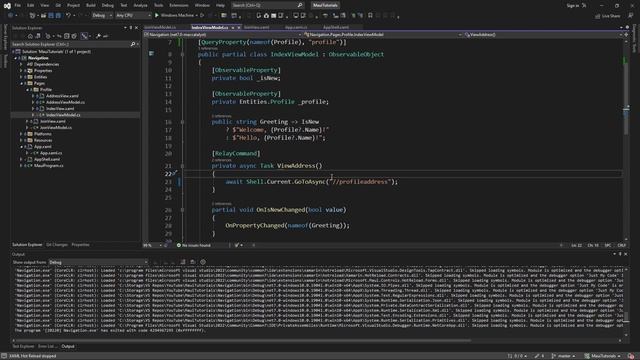
Task: Click the Solution Explorer search magnifier icon
Action: (133, 44)
